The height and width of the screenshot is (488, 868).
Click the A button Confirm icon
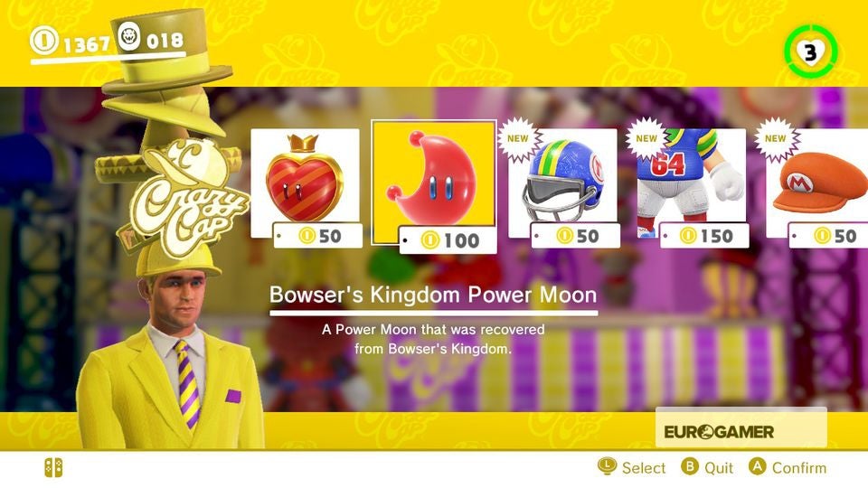757,466
